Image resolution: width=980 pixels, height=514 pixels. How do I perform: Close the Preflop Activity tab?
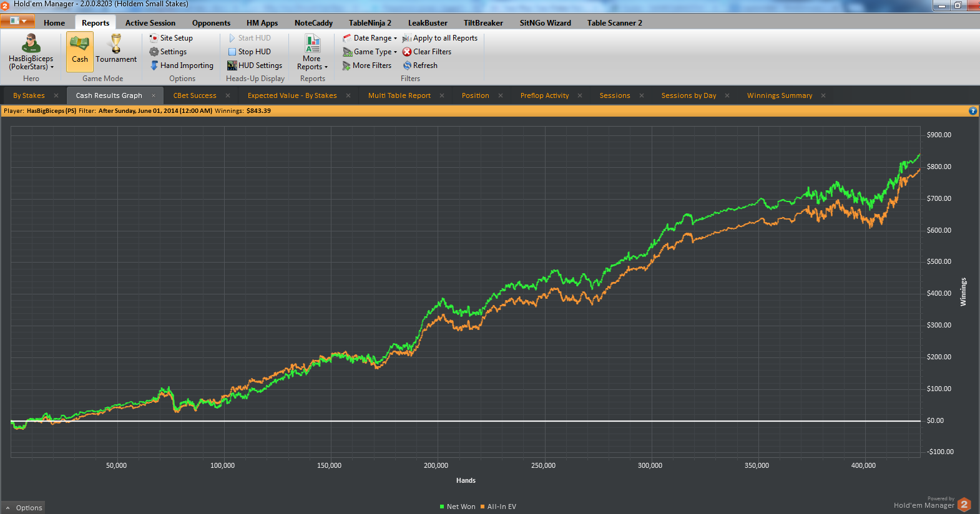pyautogui.click(x=580, y=95)
